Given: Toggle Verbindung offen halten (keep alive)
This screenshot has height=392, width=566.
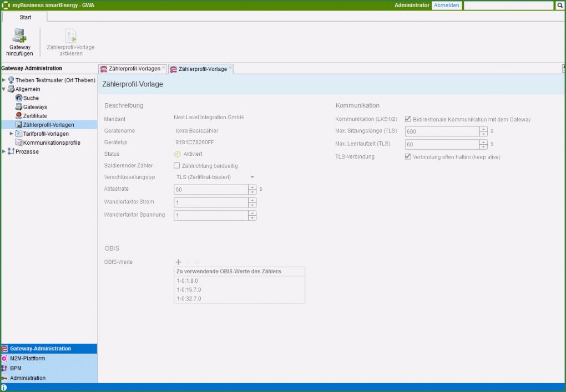Looking at the screenshot, I should [x=408, y=157].
